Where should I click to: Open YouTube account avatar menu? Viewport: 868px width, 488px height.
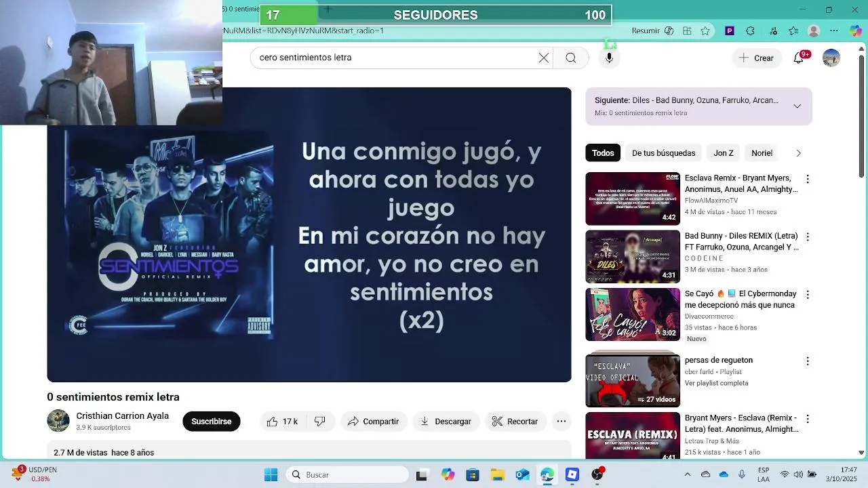[x=831, y=58]
